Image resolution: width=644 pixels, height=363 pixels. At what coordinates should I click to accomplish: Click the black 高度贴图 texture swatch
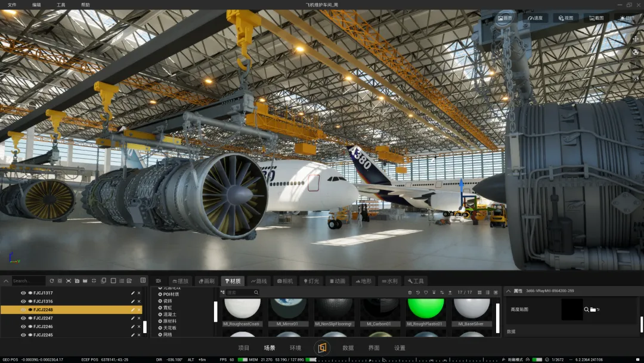pyautogui.click(x=572, y=309)
